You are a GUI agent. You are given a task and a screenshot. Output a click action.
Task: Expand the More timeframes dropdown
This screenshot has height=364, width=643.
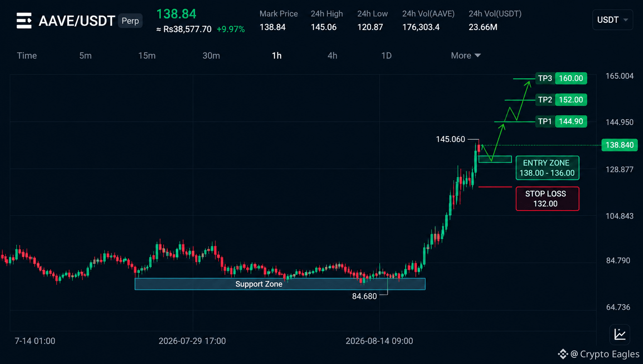tap(466, 56)
